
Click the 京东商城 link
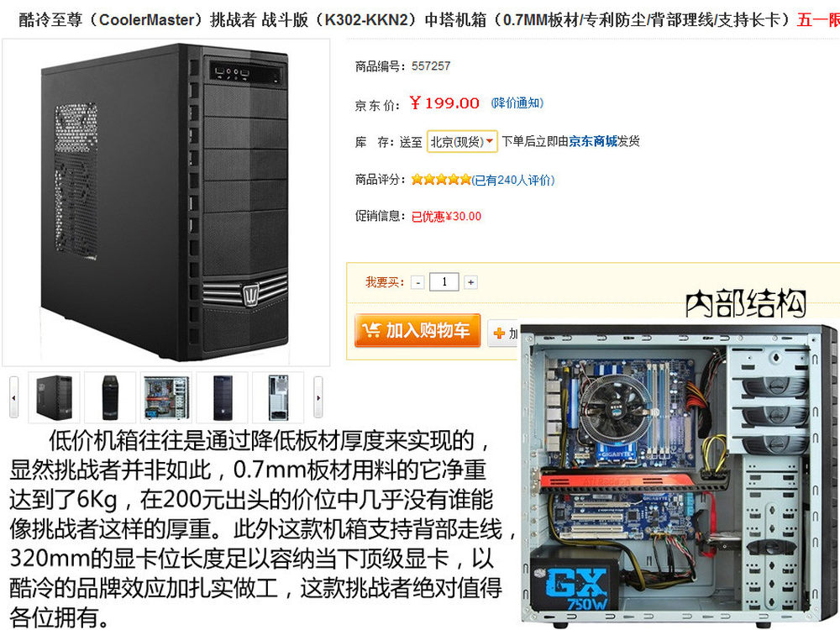(x=593, y=141)
